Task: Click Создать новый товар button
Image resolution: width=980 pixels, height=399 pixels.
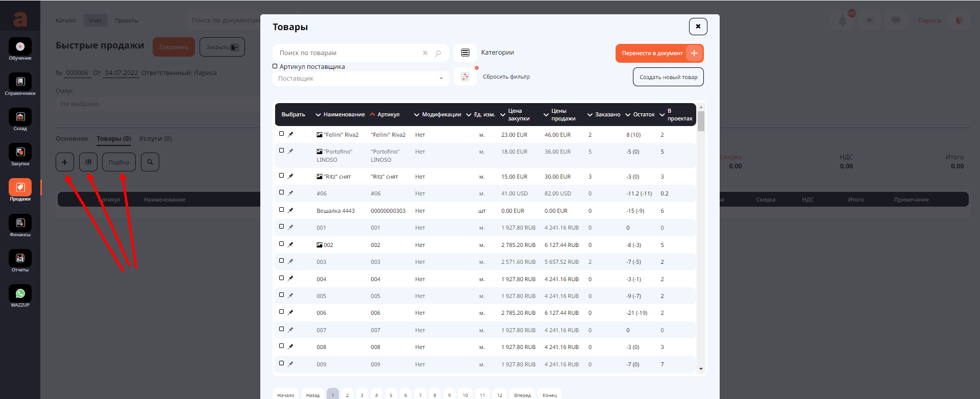Action: point(668,77)
